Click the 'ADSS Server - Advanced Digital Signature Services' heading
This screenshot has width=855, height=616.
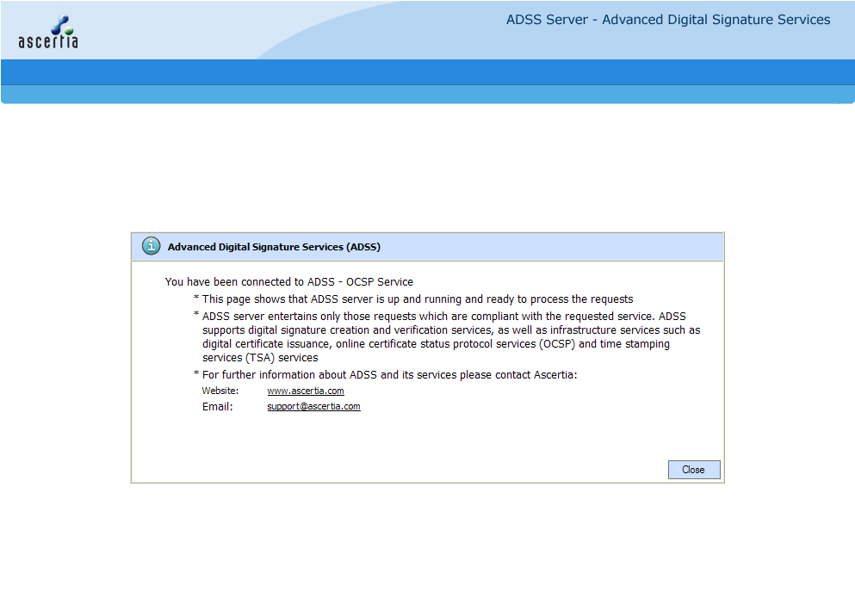[667, 20]
